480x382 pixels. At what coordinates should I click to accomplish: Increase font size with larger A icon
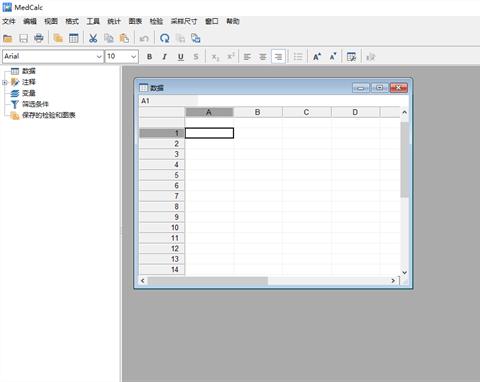click(x=317, y=57)
